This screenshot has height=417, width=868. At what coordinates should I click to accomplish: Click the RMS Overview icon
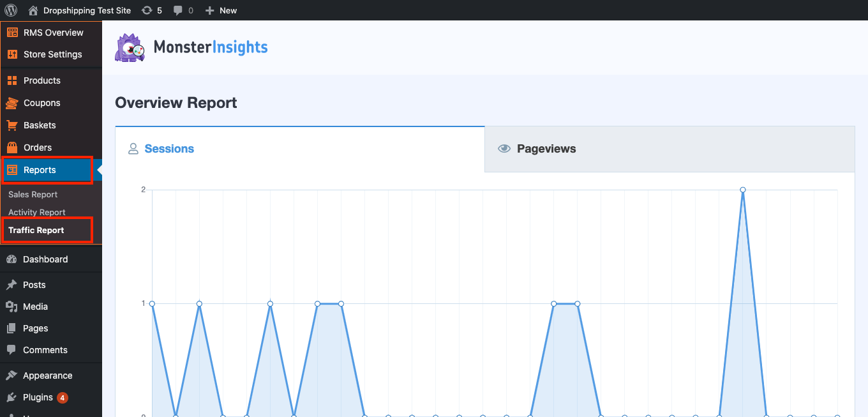[x=12, y=33]
